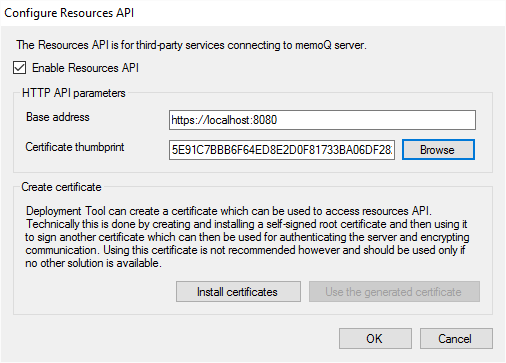Click the Base address input field

(x=322, y=120)
